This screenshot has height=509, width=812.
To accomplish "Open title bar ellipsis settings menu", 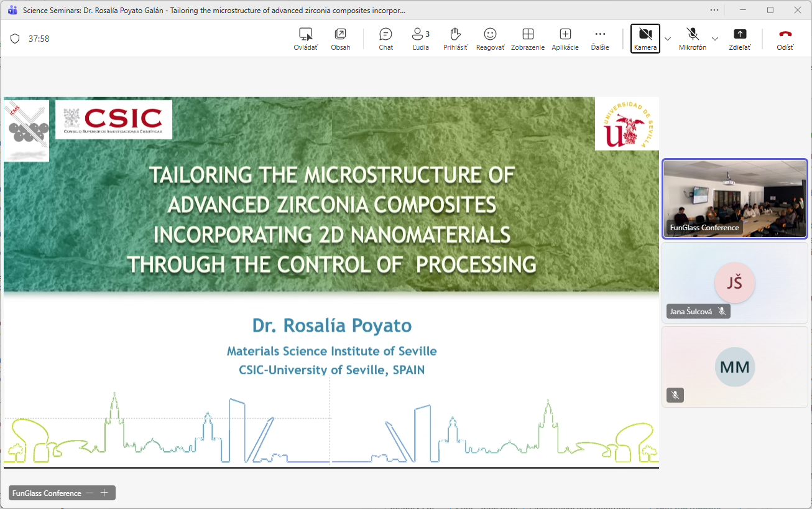I will pos(714,10).
